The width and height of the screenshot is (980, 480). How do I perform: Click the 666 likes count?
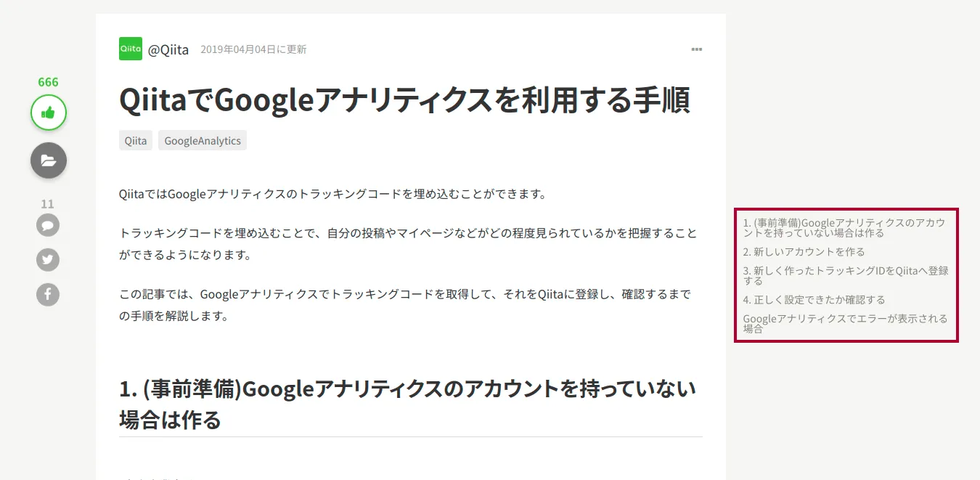pos(49,82)
